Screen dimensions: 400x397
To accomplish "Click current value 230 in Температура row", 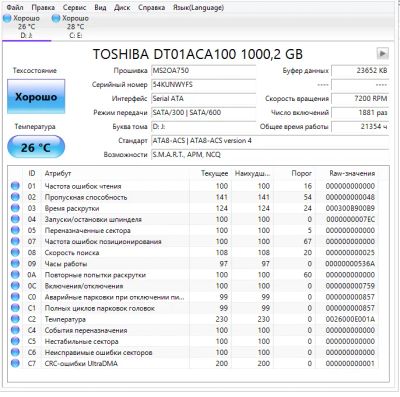I will click(x=221, y=319).
